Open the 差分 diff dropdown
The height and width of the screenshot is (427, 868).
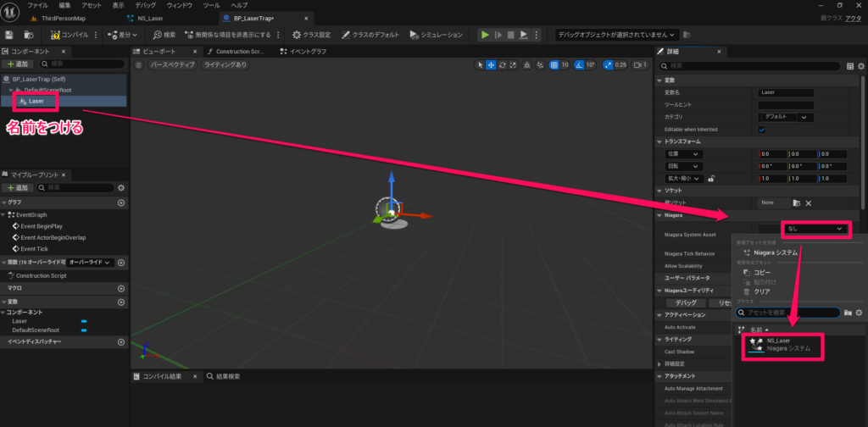pos(122,35)
